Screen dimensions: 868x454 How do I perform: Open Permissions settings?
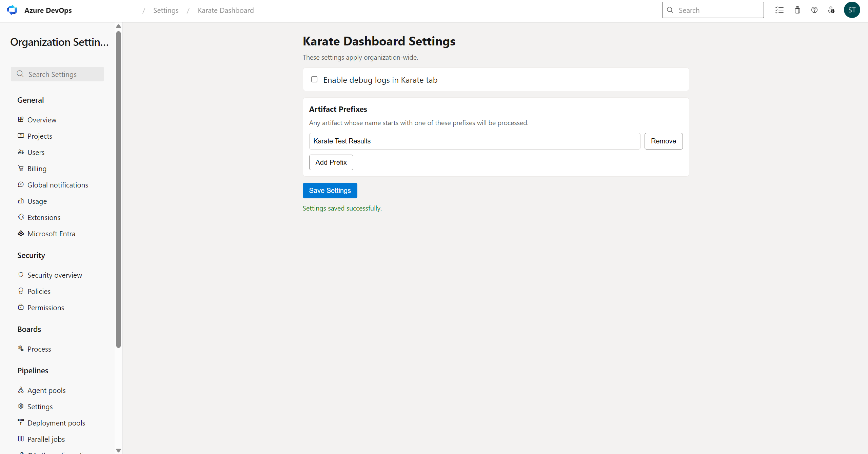46,308
